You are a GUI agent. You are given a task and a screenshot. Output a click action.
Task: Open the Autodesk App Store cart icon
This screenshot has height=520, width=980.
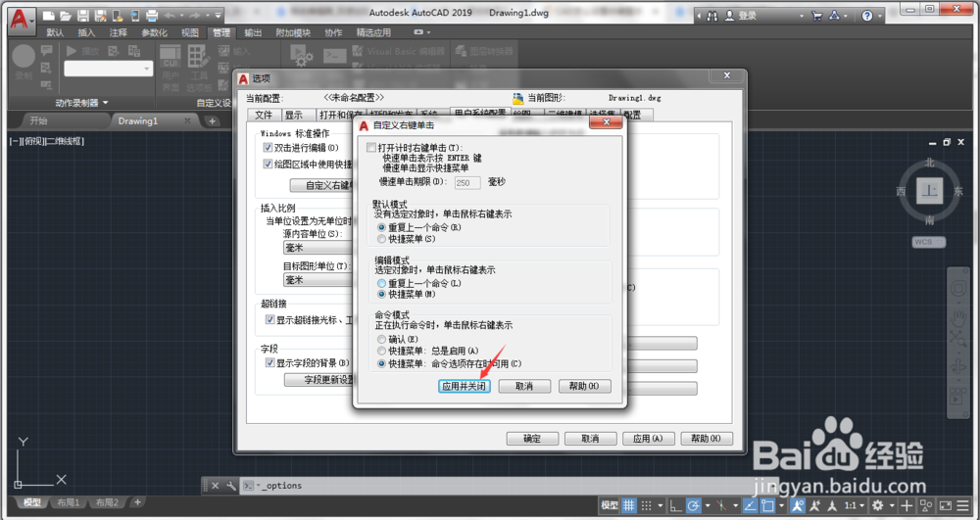(817, 16)
